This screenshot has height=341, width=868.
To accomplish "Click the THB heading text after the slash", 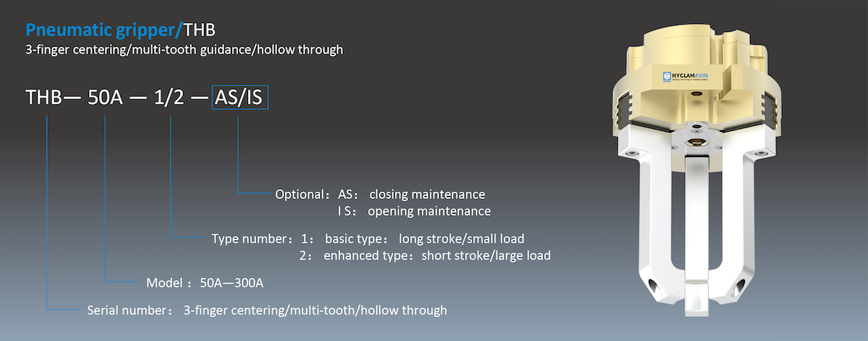I will 200,30.
